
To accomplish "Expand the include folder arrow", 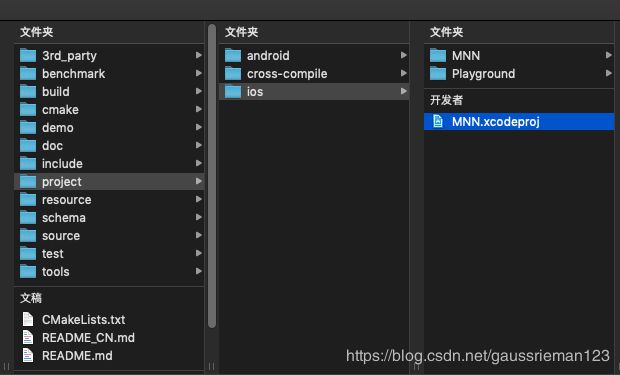I will (x=199, y=163).
